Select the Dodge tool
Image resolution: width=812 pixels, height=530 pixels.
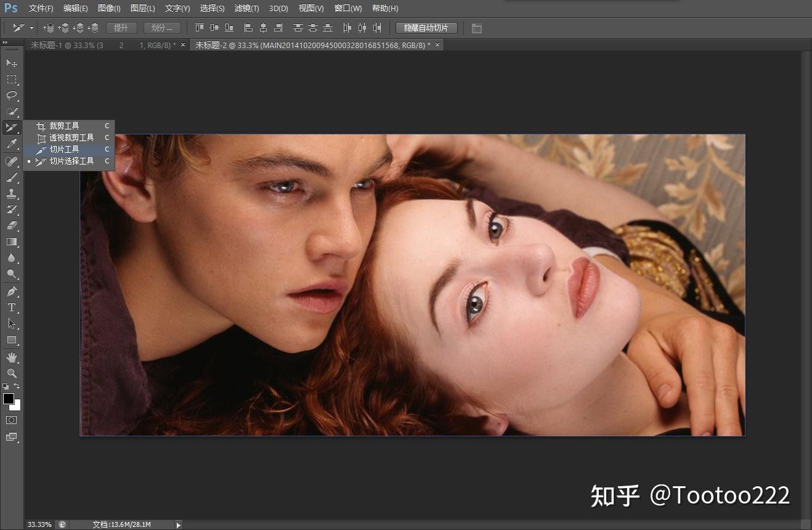click(x=12, y=274)
